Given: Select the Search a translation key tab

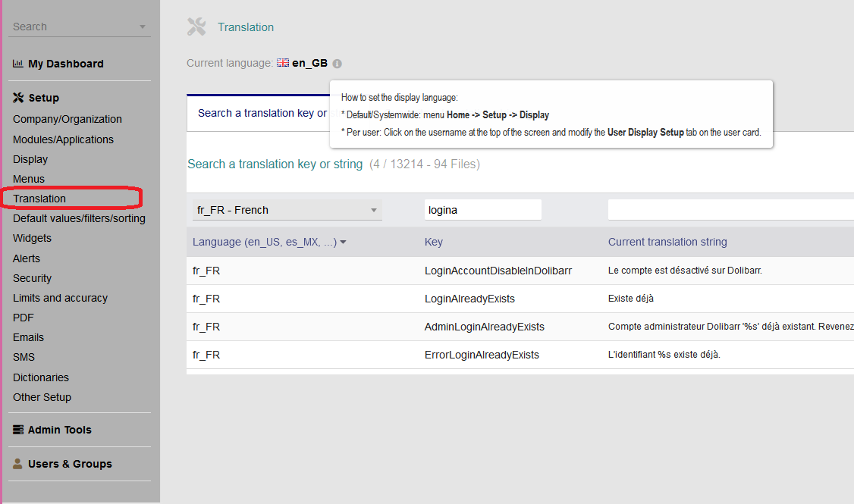Looking at the screenshot, I should (258, 113).
